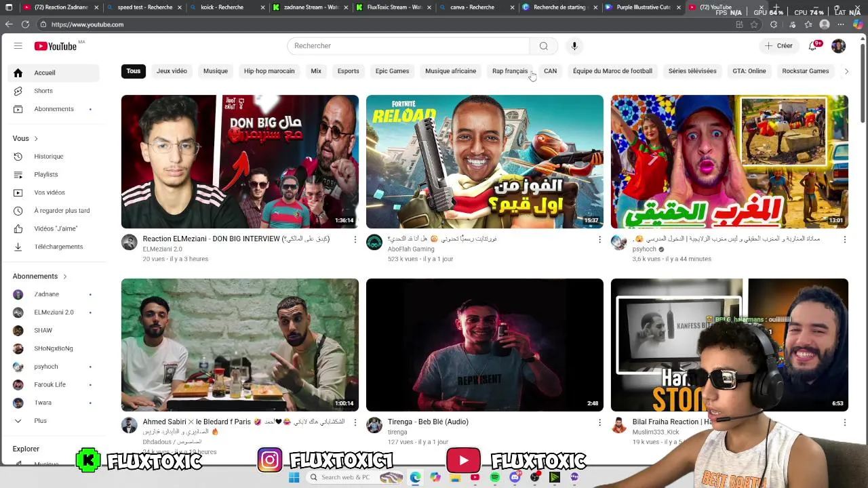This screenshot has height=488, width=868.
Task: Select the Tous filter chip
Action: point(134,71)
